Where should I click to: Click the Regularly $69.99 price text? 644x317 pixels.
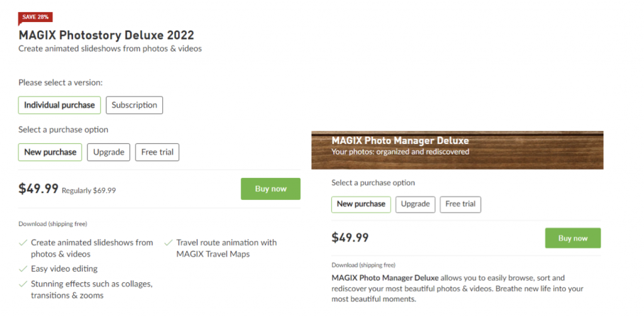(x=89, y=191)
